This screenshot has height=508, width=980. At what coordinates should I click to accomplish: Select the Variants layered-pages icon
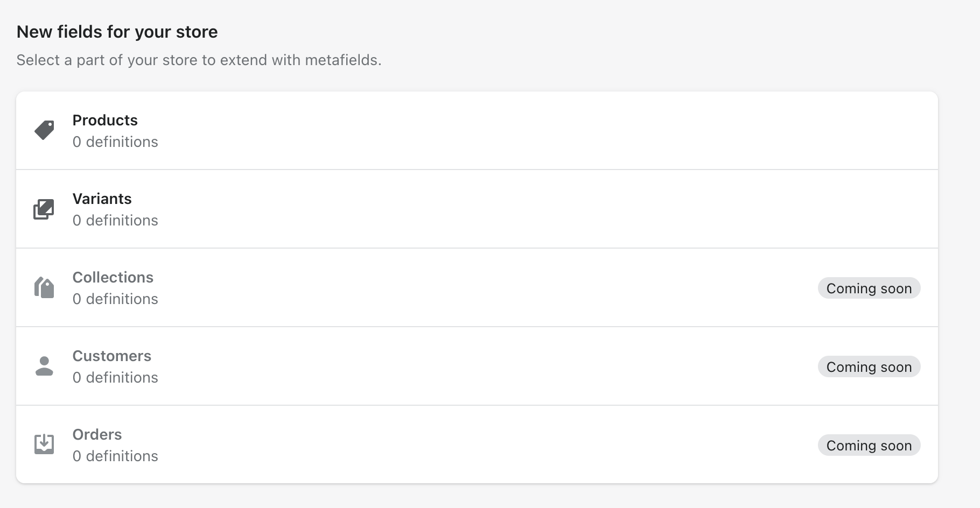[44, 209]
